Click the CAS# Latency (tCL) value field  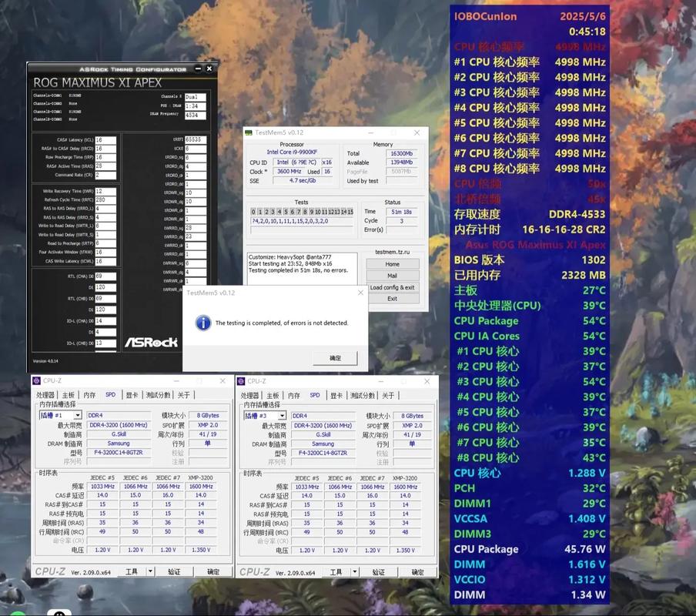click(x=105, y=140)
